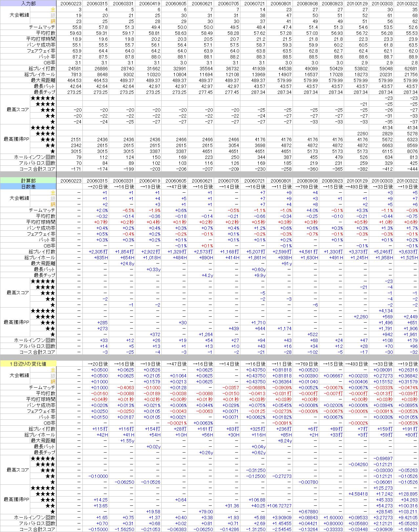The image size is (419, 532).
Task: Click 最長チップ difference +9.9y
Action: click(260, 275)
